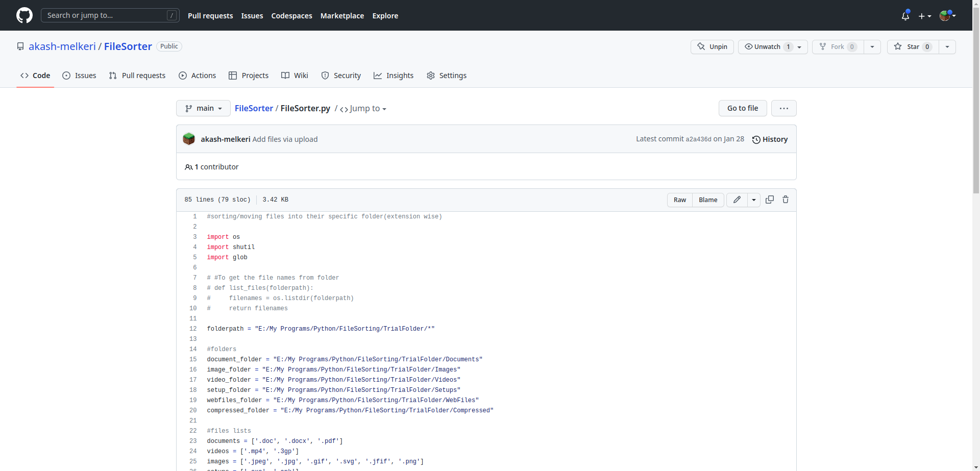This screenshot has width=980, height=471.
Task: Open the three-dot more options button
Action: click(783, 108)
